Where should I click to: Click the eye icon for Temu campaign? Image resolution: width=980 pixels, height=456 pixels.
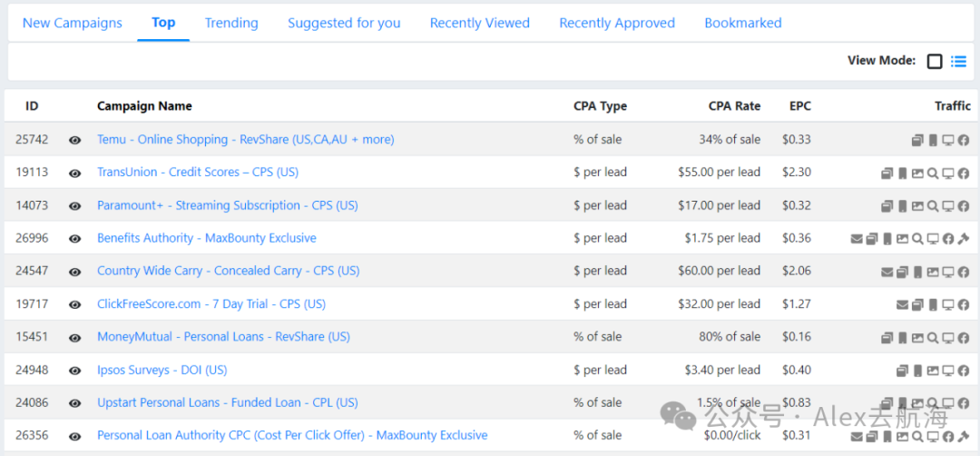tap(75, 140)
